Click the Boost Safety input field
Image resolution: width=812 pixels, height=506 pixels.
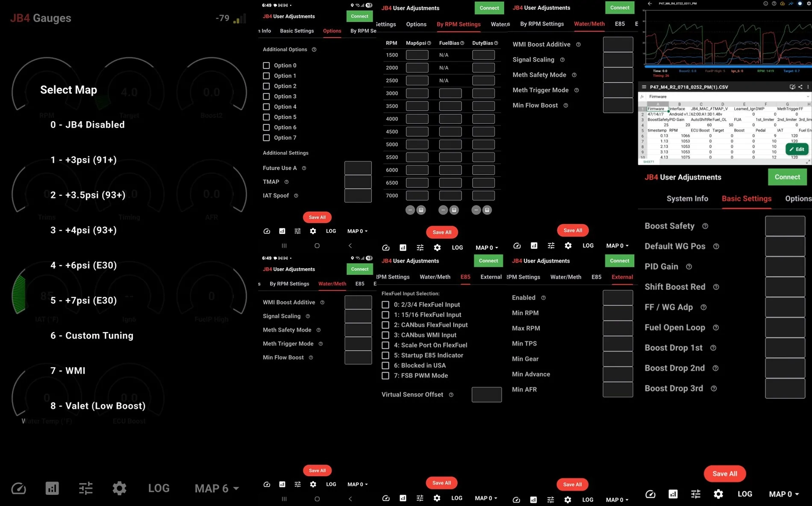785,226
